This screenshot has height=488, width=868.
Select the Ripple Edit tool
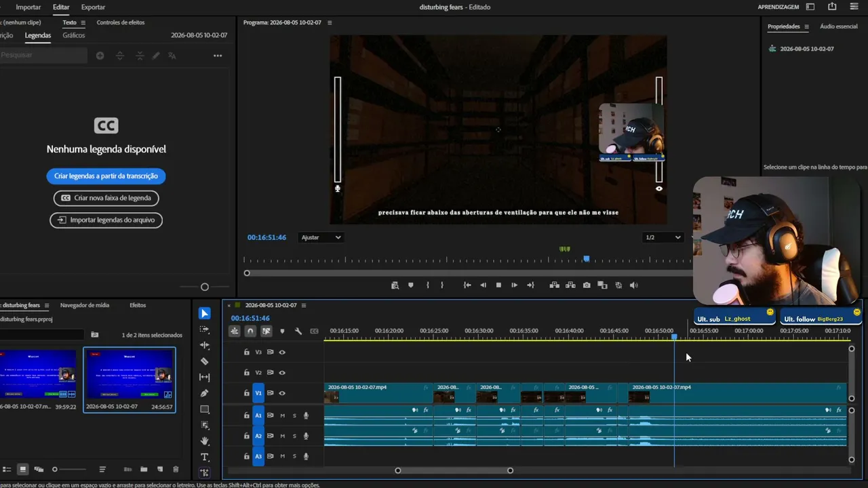[x=205, y=345]
